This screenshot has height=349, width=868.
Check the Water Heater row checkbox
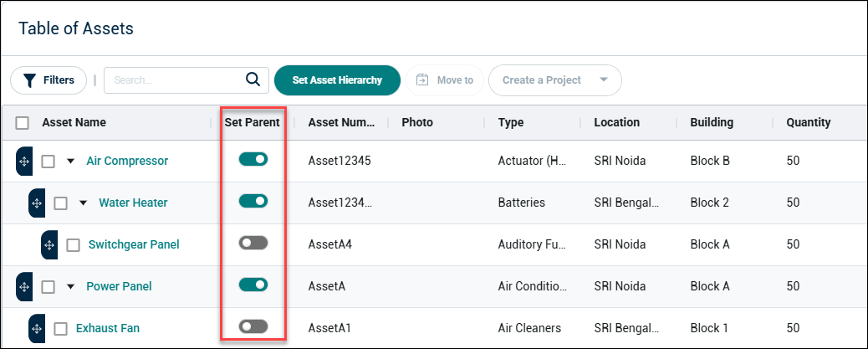click(61, 203)
